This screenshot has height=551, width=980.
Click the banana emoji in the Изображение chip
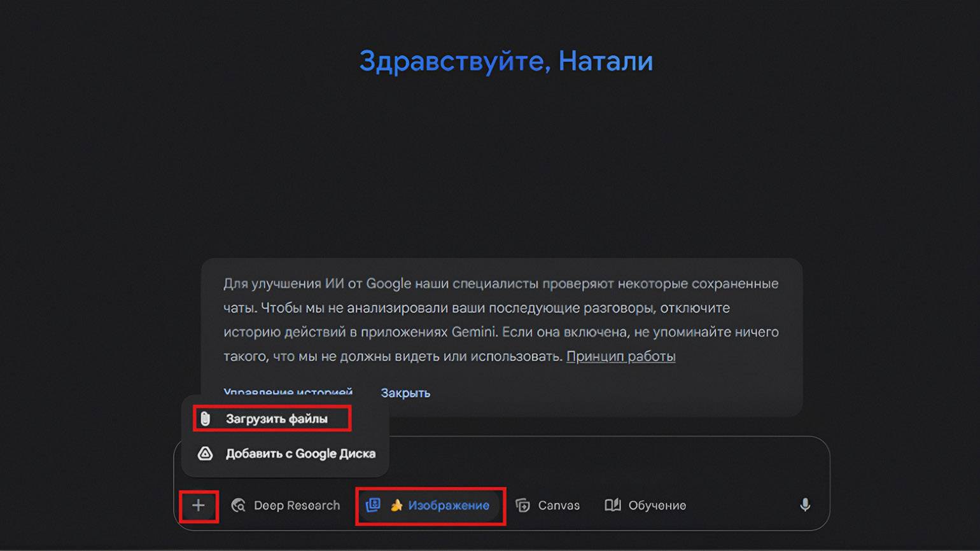[x=396, y=506]
